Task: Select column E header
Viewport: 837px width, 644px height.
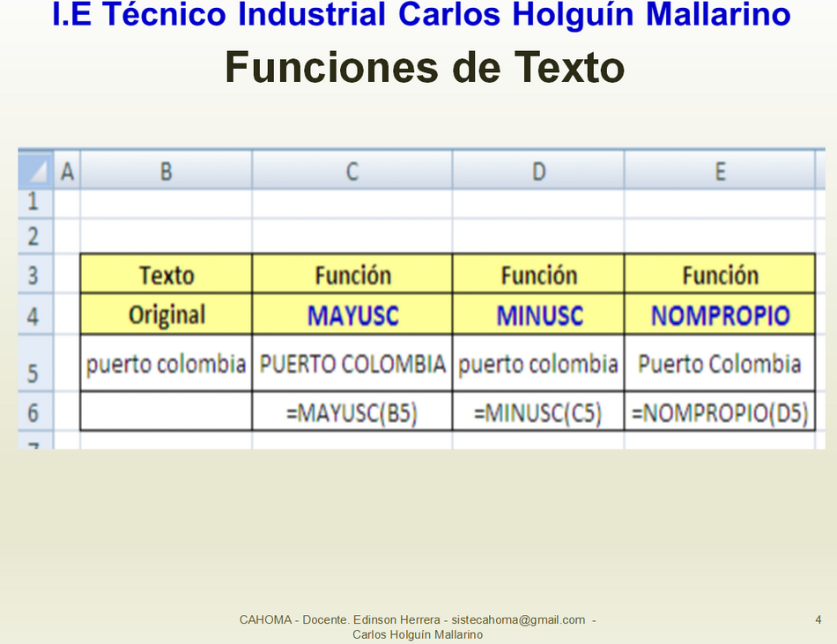Action: tap(720, 171)
